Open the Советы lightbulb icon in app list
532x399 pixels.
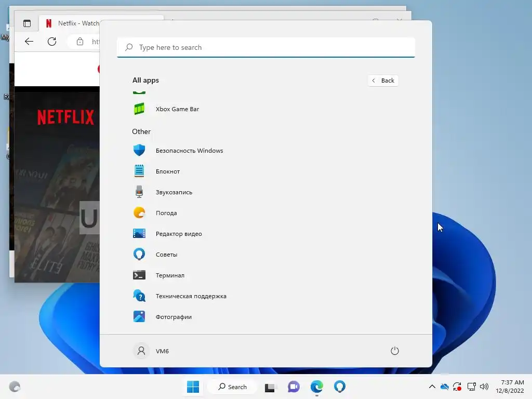pos(139,254)
